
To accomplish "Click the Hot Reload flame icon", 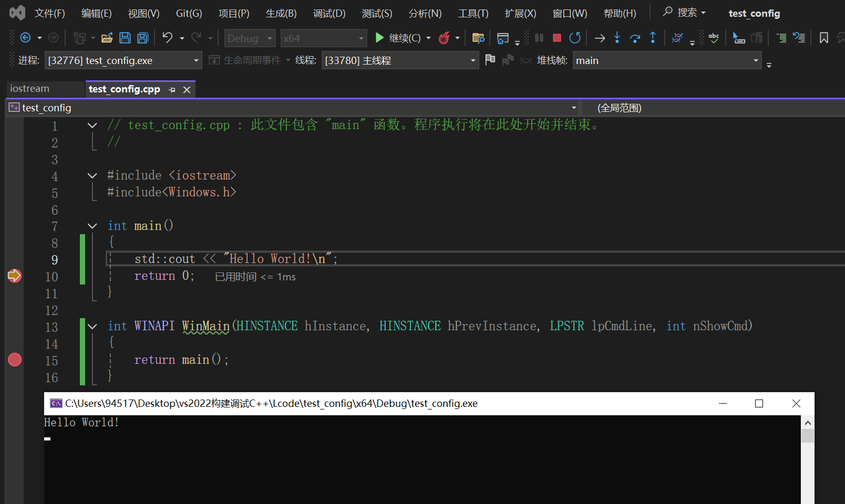I will pos(445,38).
